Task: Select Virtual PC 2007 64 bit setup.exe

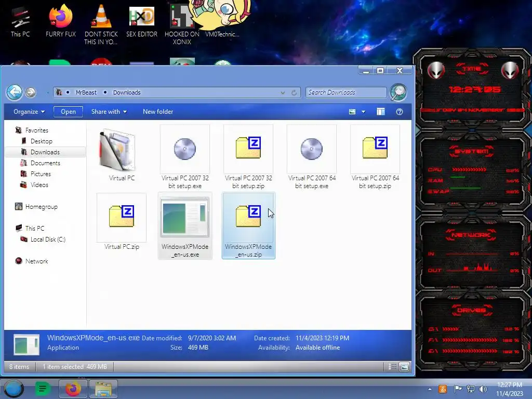Action: click(312, 157)
